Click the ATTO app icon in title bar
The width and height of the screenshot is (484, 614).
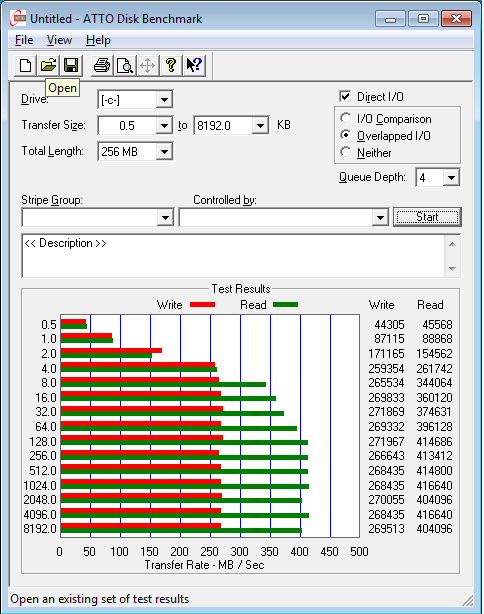click(x=18, y=18)
